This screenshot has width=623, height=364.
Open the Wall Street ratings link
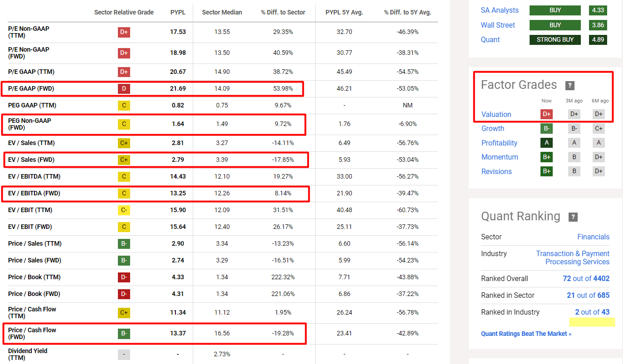[x=498, y=25]
